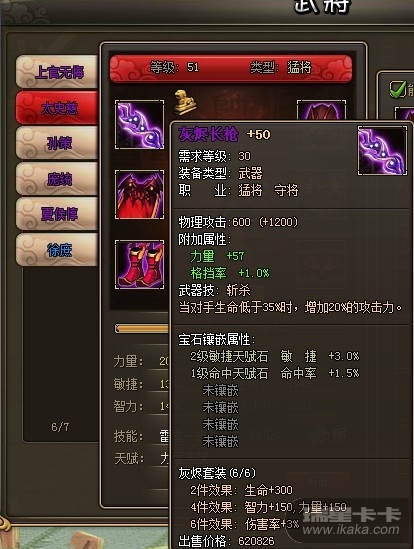Open general 孙策 entry
The image size is (414, 549).
57,143
